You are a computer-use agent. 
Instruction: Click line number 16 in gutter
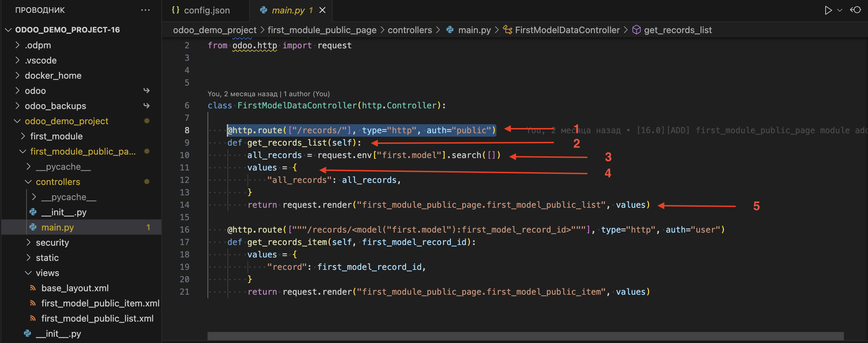point(184,230)
